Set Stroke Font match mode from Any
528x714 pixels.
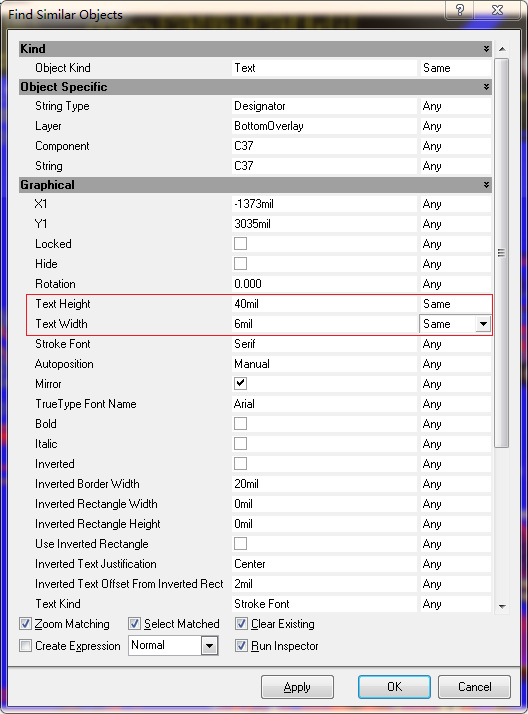455,344
